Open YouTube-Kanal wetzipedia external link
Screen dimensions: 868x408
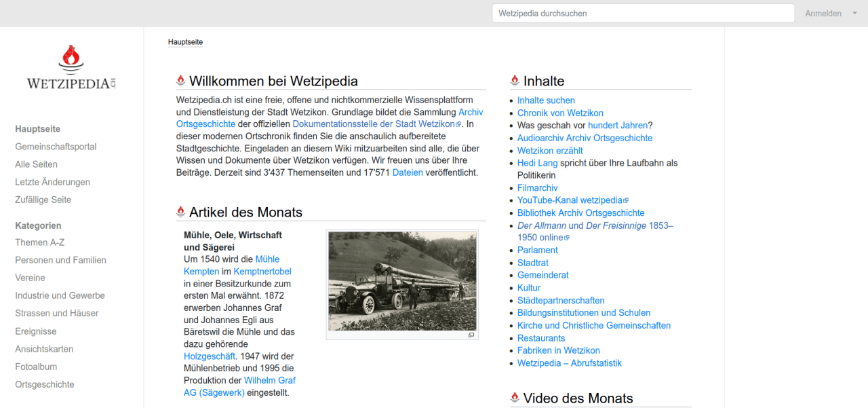click(x=573, y=200)
